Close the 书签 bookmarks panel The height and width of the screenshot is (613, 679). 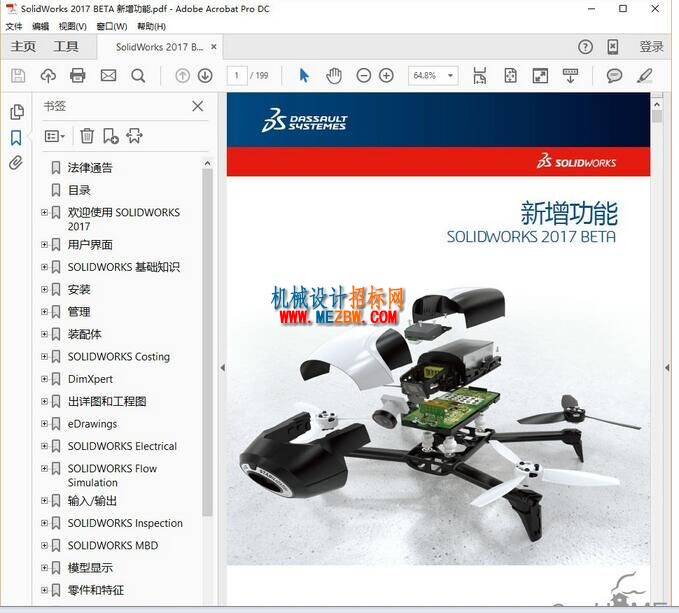point(197,106)
